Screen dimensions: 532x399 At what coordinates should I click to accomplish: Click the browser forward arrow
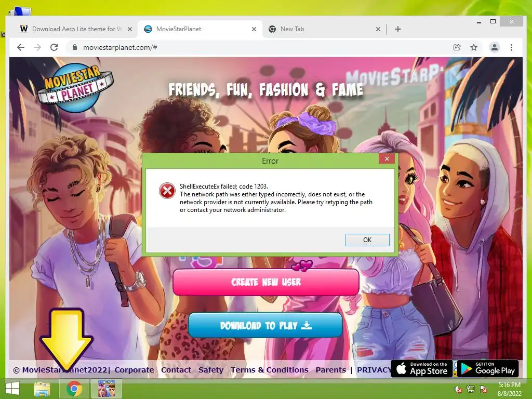coord(37,47)
